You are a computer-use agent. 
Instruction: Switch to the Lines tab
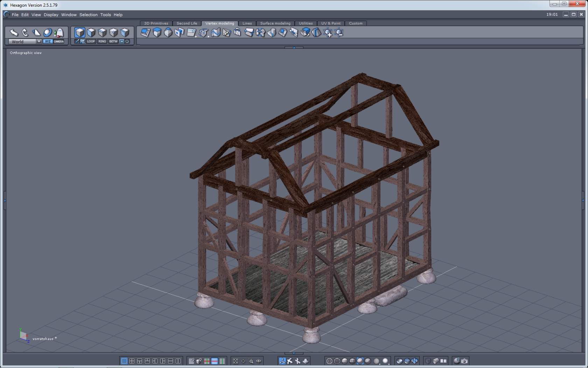click(247, 23)
